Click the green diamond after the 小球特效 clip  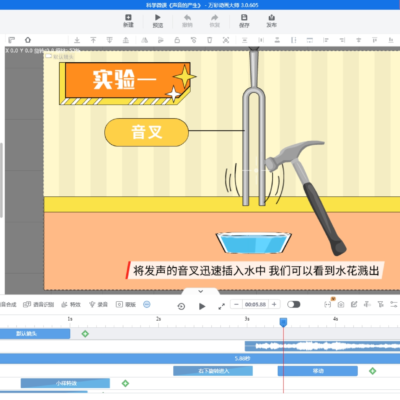pos(125,383)
